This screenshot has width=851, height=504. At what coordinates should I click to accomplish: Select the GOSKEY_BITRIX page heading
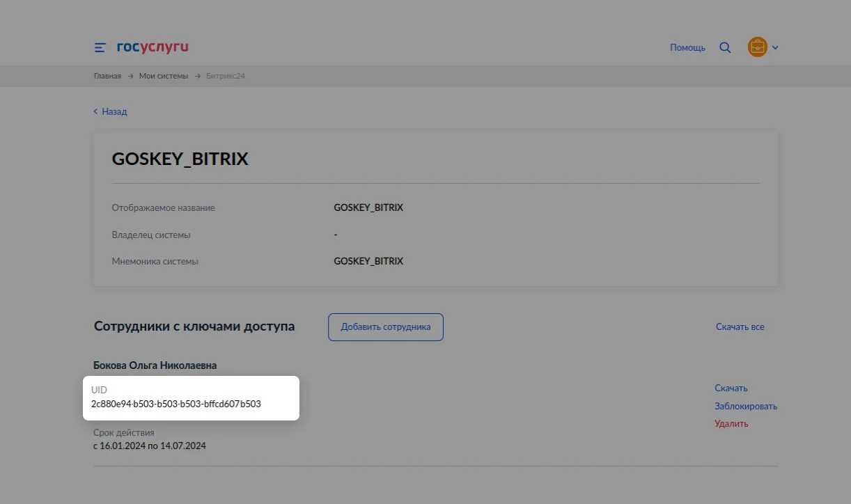click(x=180, y=159)
